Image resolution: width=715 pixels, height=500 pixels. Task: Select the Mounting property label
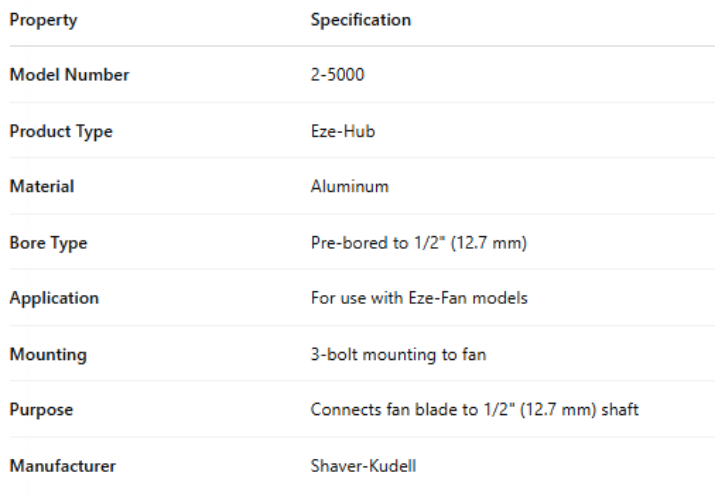click(x=48, y=354)
